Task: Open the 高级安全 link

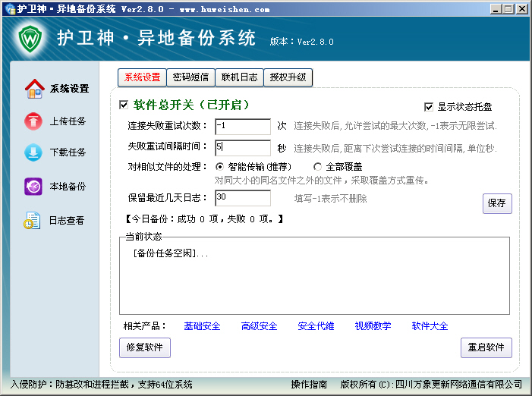Action: tap(259, 326)
